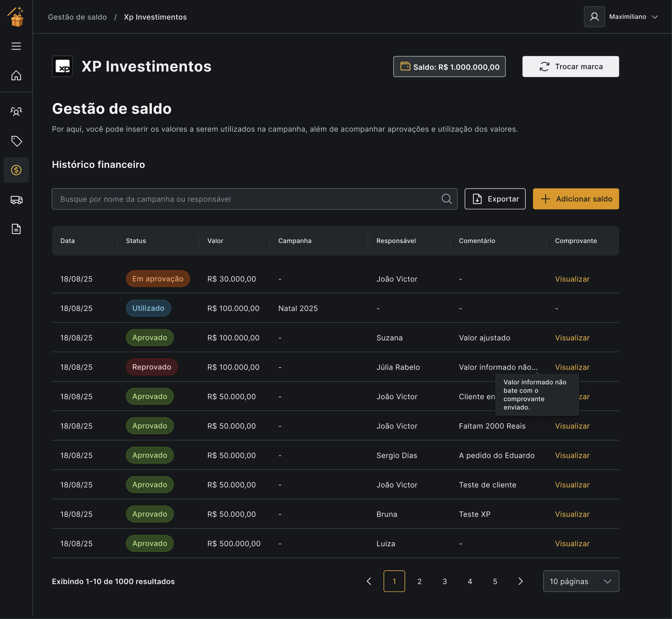Click the Saldo R$ 1.000.000,00 badge
The width and height of the screenshot is (672, 619).
point(449,66)
